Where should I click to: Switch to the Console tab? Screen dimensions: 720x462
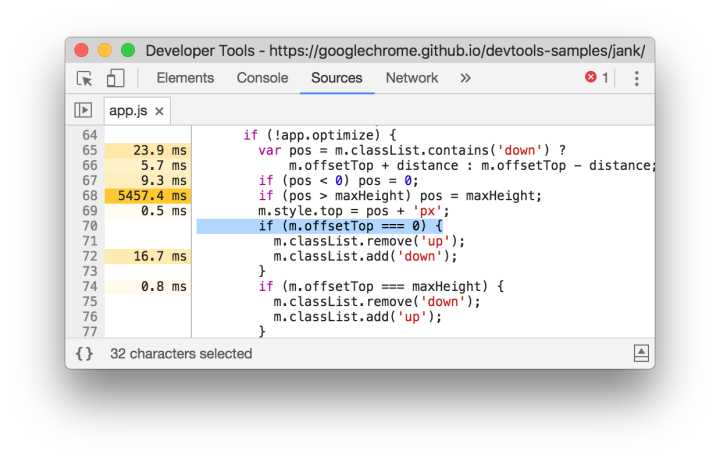point(262,78)
